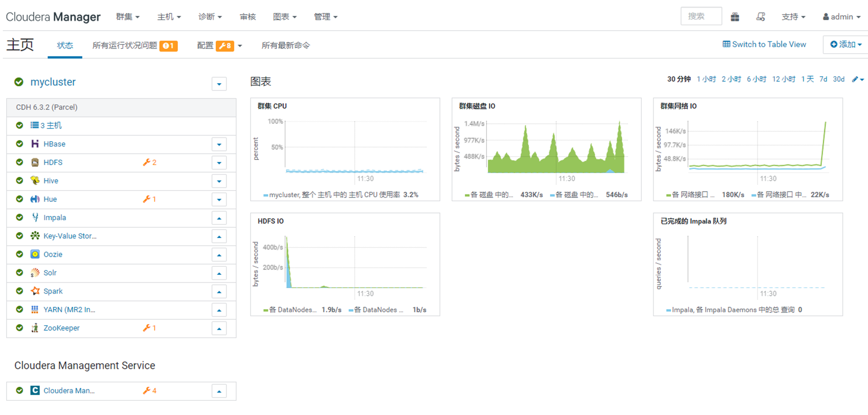Image resolution: width=868 pixels, height=415 pixels.
Task: Expand the Impala actions menu
Action: [219, 218]
